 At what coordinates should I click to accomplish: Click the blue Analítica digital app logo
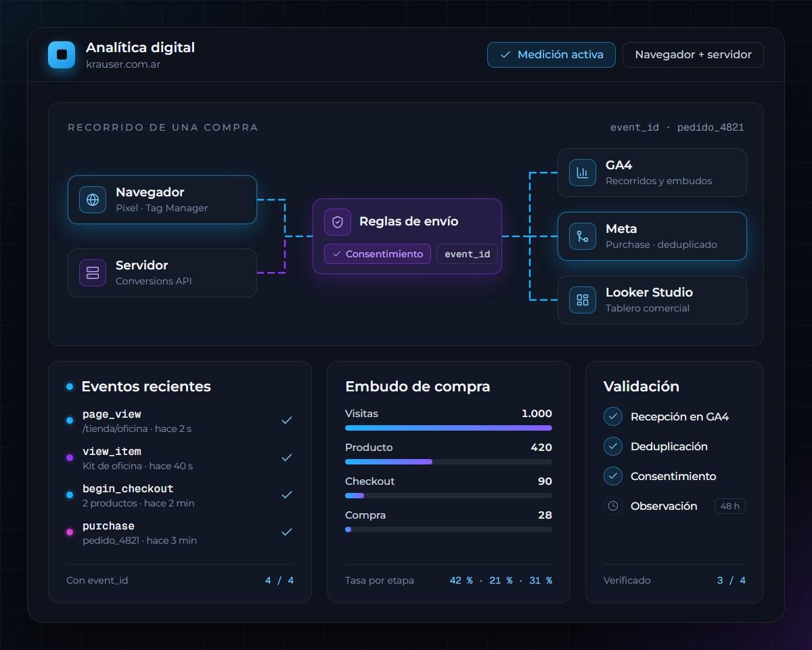(x=62, y=55)
